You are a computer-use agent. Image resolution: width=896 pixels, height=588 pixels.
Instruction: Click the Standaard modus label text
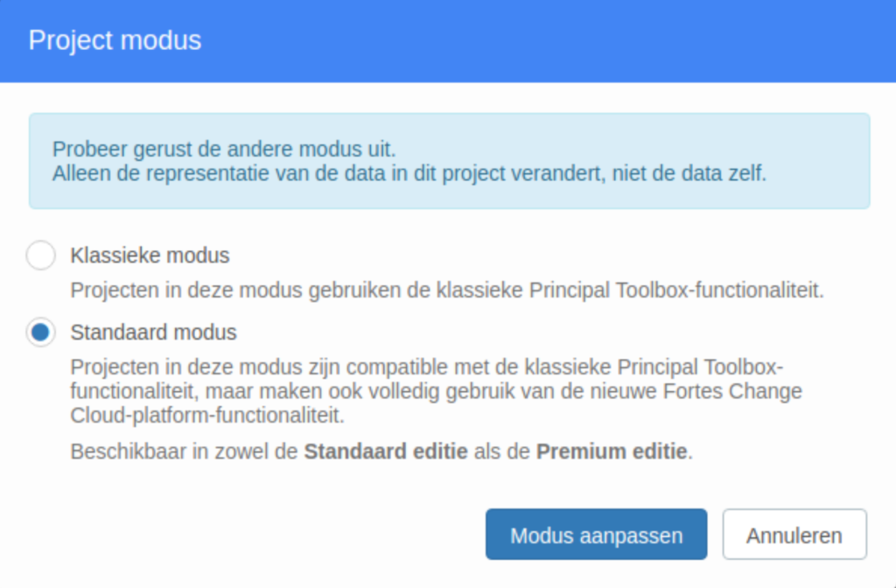click(x=153, y=332)
